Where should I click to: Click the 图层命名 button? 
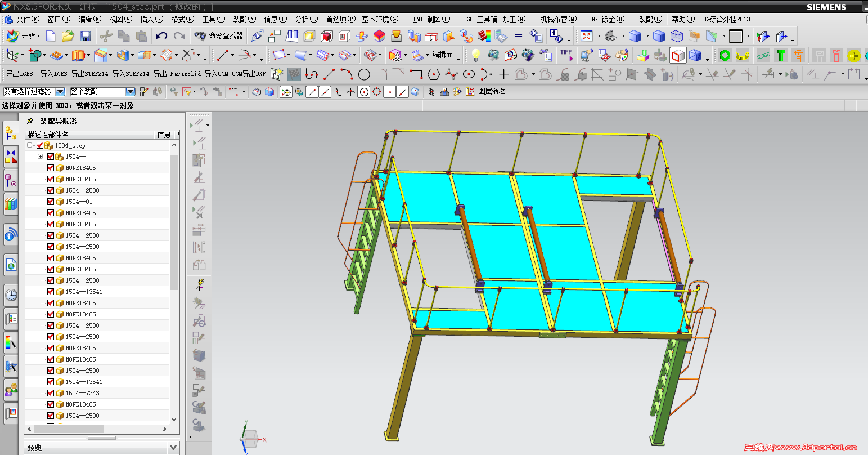pyautogui.click(x=492, y=91)
